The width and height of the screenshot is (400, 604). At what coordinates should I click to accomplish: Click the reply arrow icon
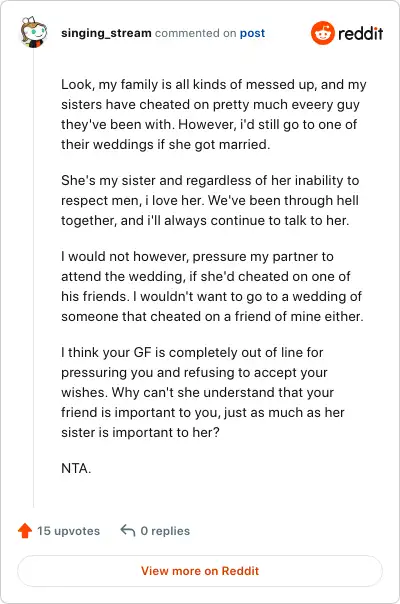click(128, 530)
